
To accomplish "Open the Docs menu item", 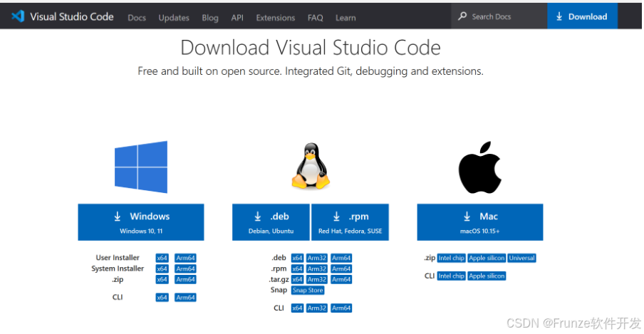I will click(137, 18).
